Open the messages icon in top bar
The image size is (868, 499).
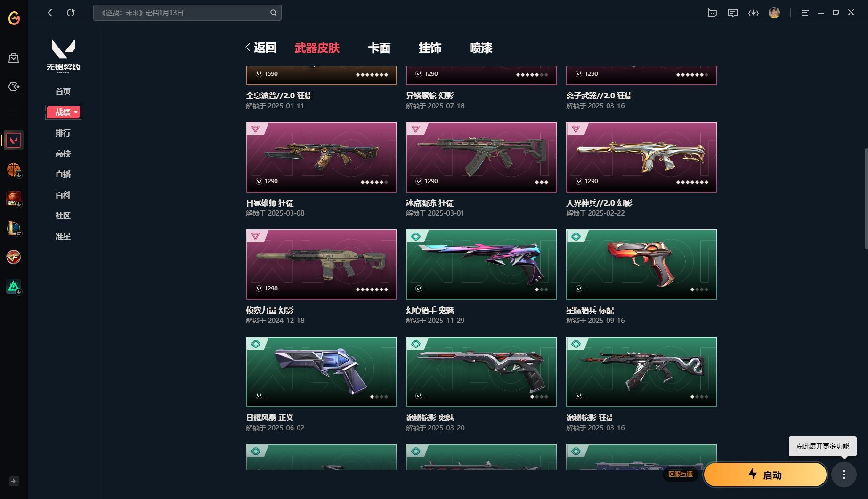coord(732,13)
